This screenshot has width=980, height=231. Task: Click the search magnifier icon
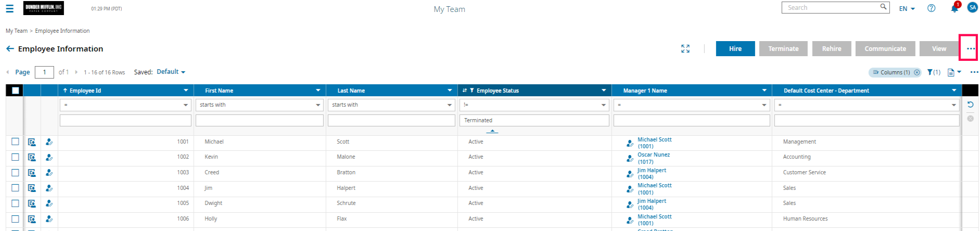pyautogui.click(x=883, y=7)
